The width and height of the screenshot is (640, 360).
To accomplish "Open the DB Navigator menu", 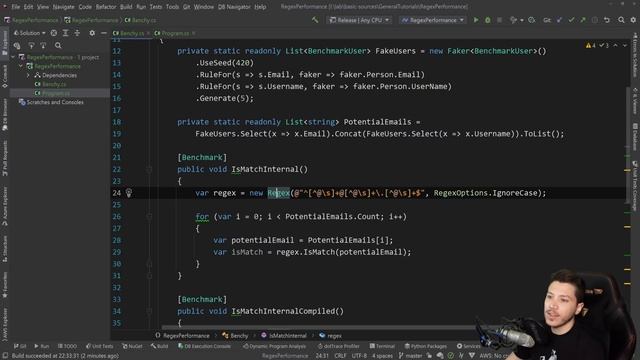I will coord(234,7).
